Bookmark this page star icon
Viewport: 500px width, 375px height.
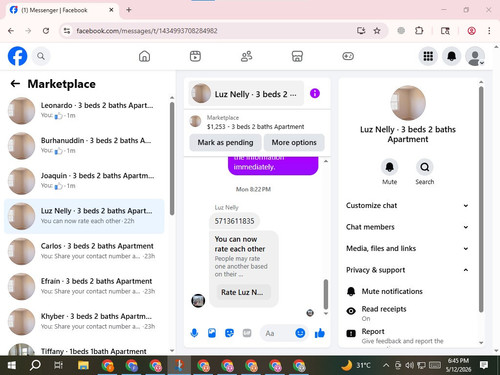click(x=377, y=31)
